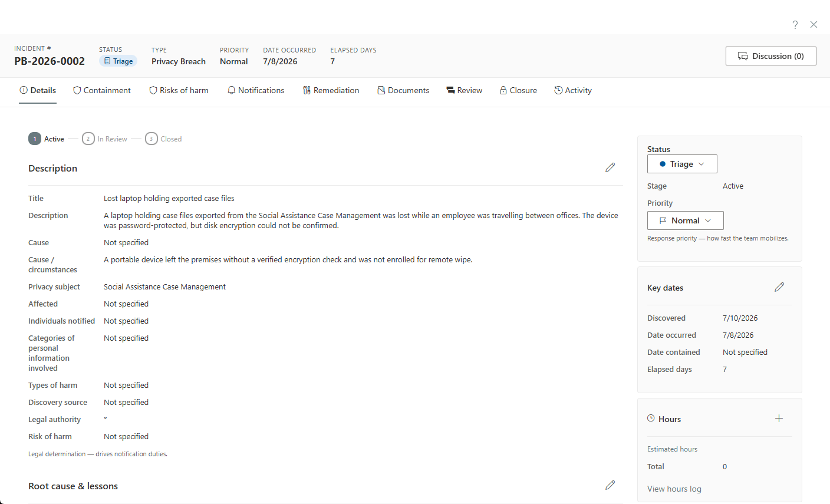Click the 'Discovery source' field label
This screenshot has width=830, height=504.
(x=58, y=402)
